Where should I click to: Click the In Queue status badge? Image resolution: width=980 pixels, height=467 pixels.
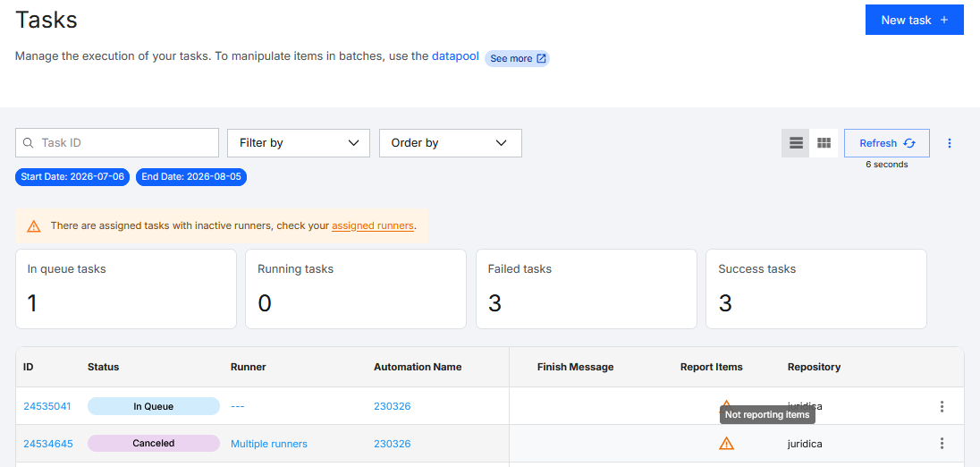coord(154,406)
